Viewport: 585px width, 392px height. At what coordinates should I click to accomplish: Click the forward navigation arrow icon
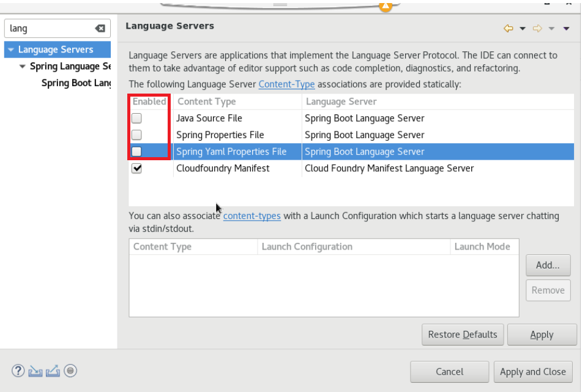tap(538, 28)
